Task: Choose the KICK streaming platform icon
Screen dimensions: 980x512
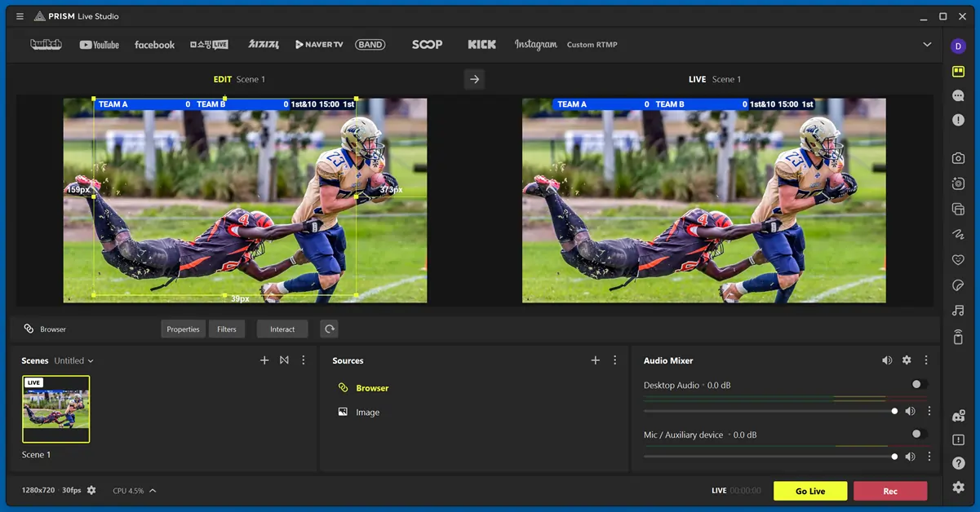Action: 481,45
